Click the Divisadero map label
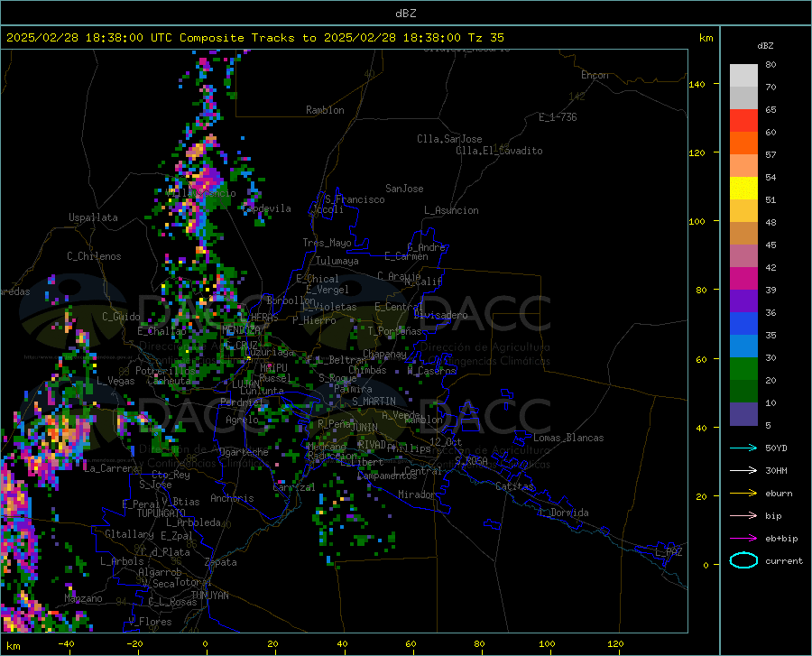 point(440,315)
